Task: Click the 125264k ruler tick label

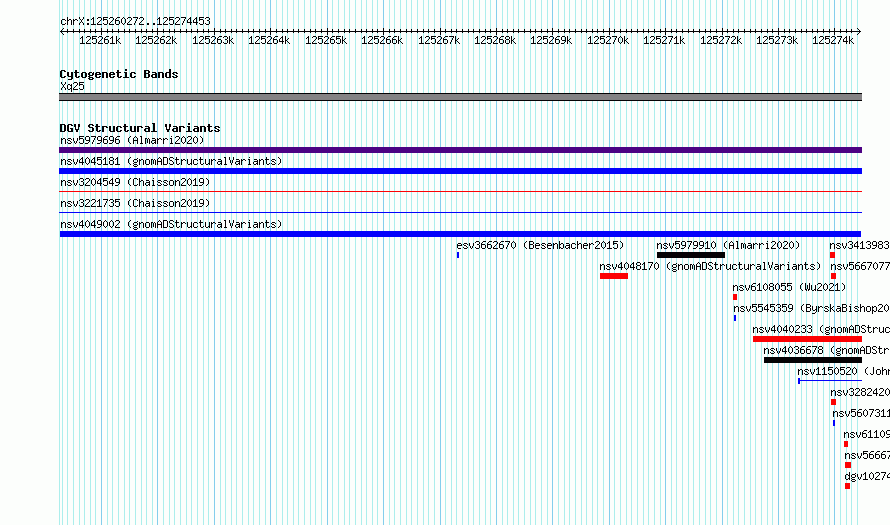Action: click(x=269, y=40)
